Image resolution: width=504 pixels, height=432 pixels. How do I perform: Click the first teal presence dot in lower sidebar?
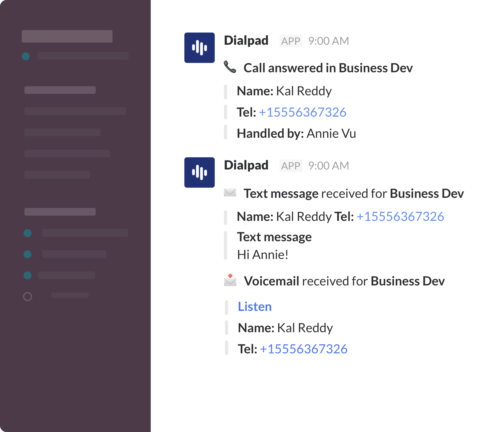28,233
